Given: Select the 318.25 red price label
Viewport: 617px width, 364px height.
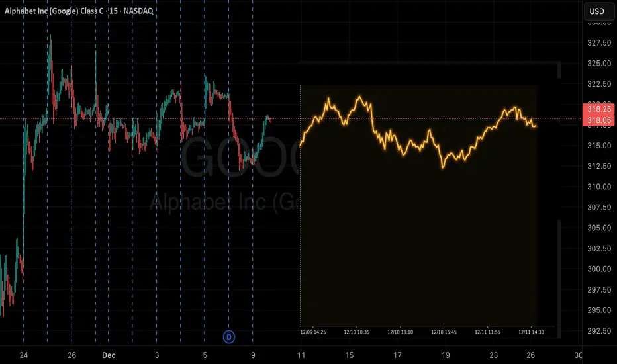Looking at the screenshot, I should coord(599,109).
